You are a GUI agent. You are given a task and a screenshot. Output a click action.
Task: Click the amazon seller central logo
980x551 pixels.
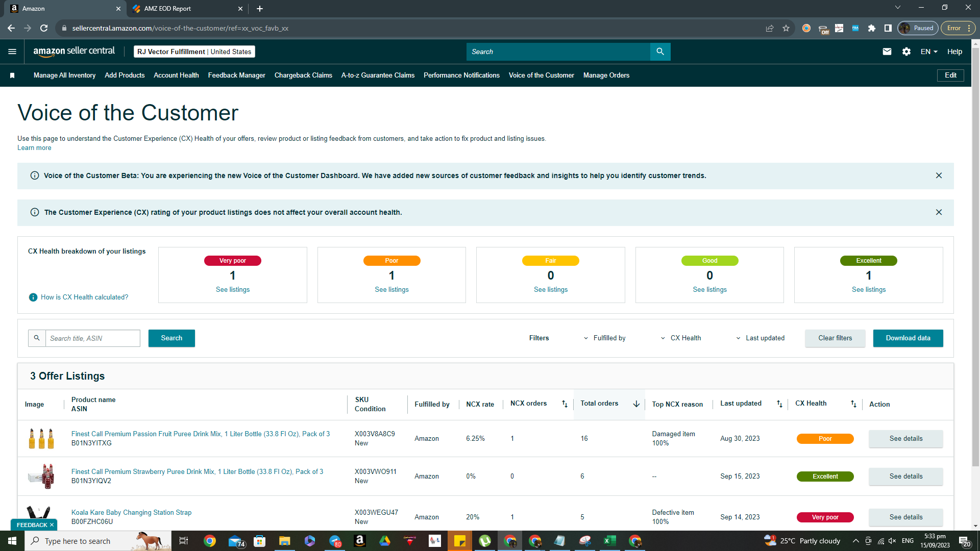tap(74, 52)
